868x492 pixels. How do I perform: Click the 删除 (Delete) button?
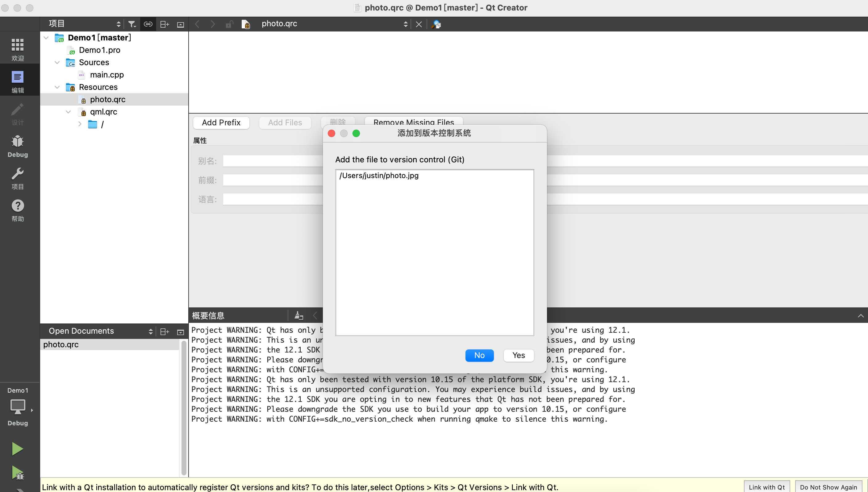338,121
